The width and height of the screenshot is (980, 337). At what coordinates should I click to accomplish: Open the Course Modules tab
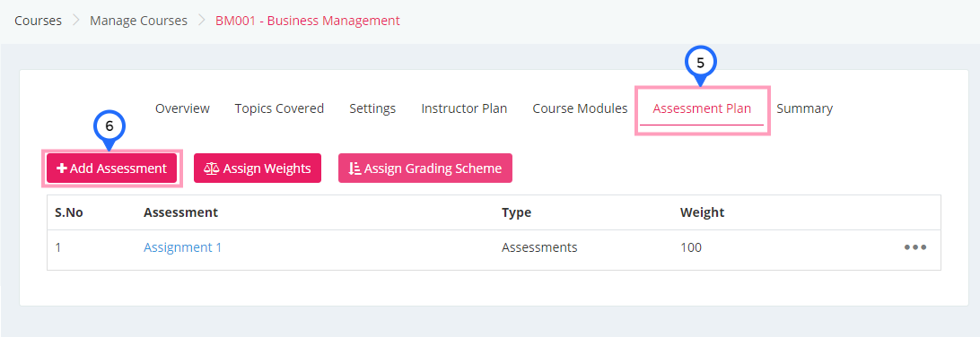pos(580,108)
